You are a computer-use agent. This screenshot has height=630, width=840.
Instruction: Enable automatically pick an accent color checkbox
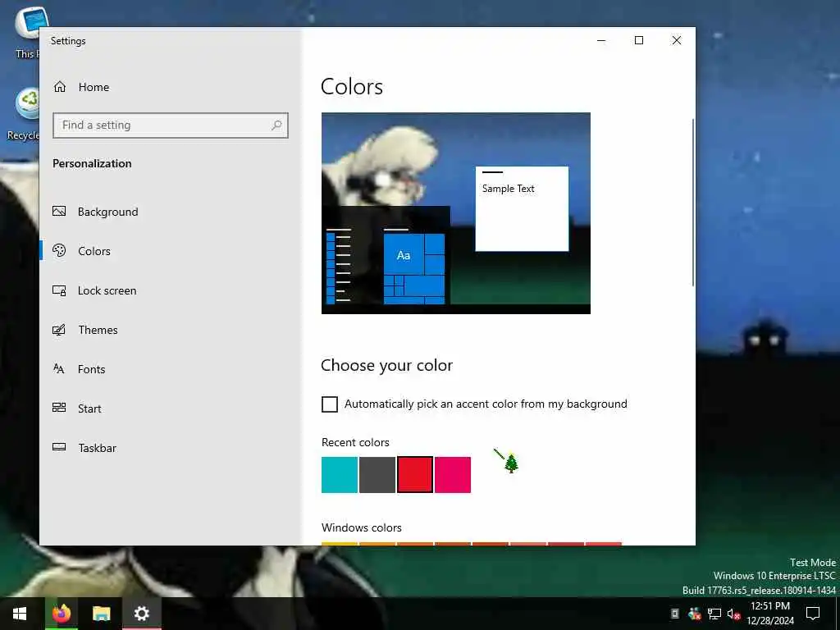tap(330, 404)
